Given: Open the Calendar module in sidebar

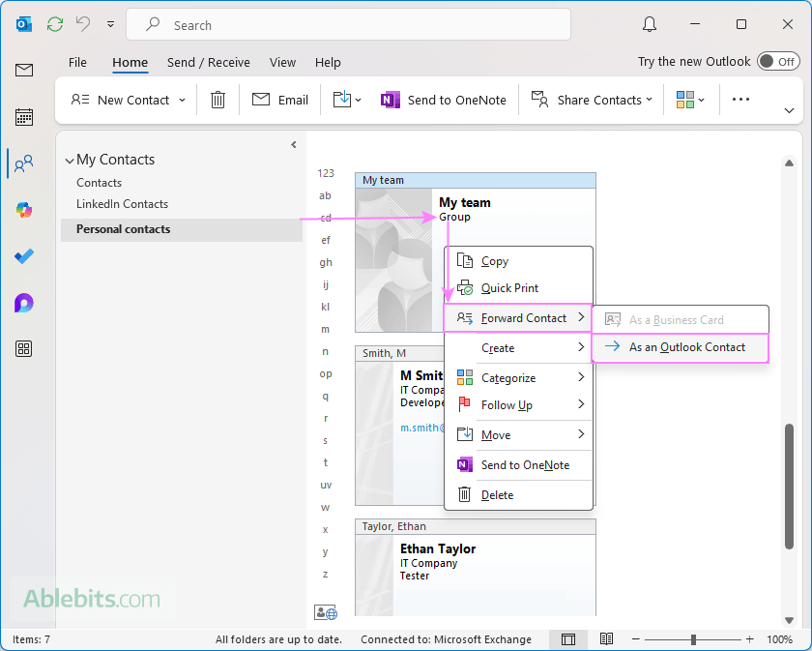Looking at the screenshot, I should point(24,117).
